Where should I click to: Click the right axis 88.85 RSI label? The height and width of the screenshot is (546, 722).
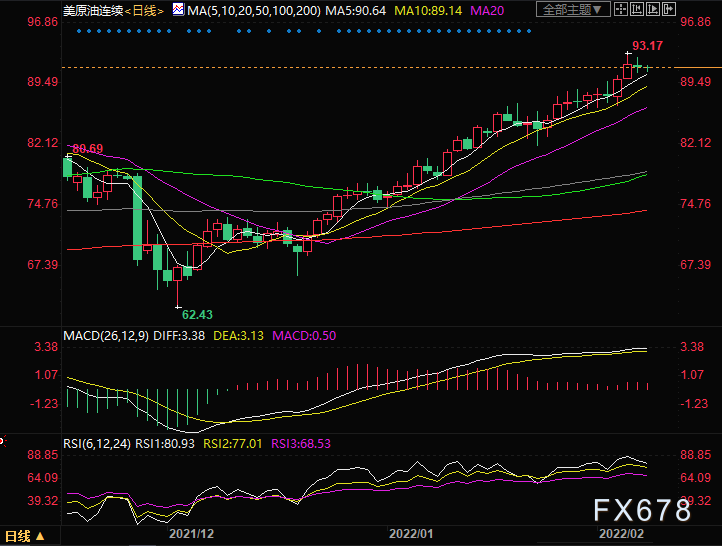(696, 455)
